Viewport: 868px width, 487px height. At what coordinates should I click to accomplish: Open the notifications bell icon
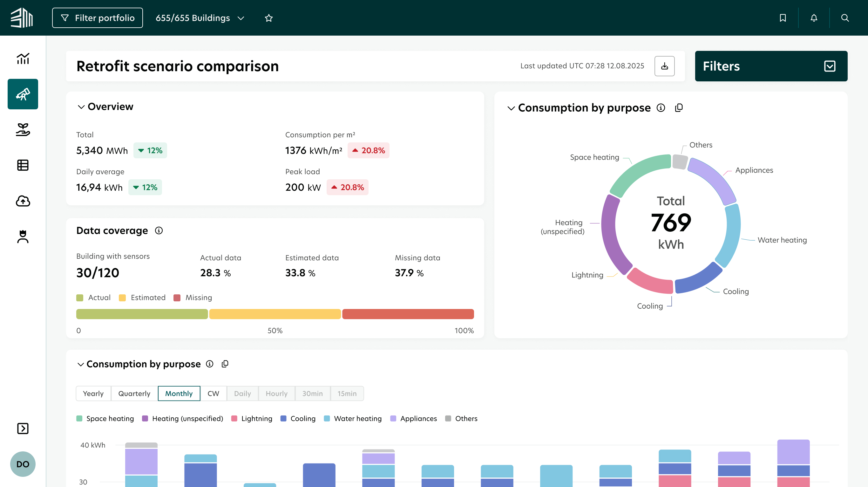814,18
